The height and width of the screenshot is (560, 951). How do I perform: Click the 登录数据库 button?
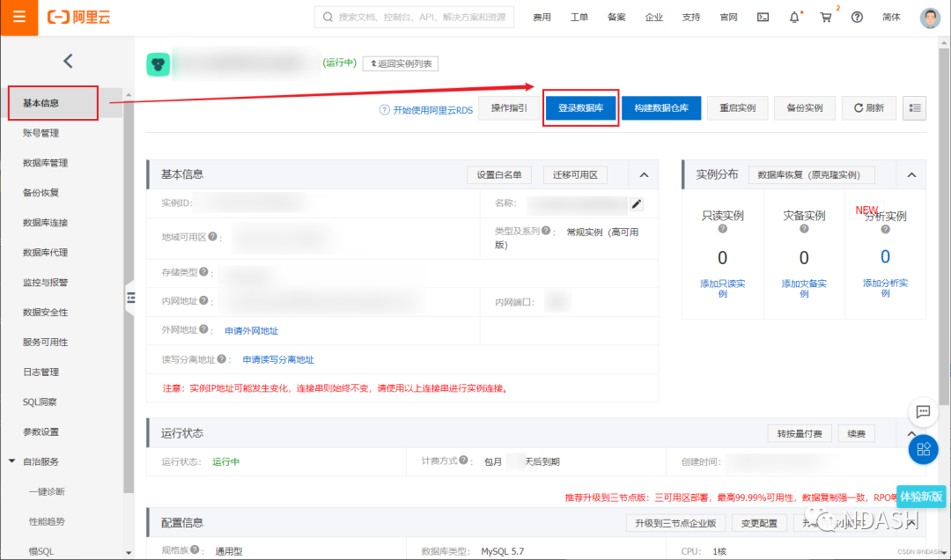point(580,107)
